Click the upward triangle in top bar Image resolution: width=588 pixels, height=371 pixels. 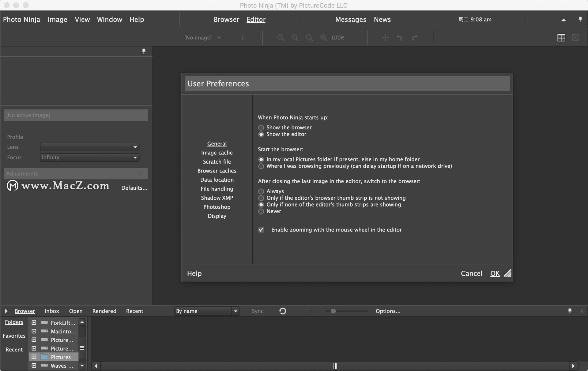[563, 20]
